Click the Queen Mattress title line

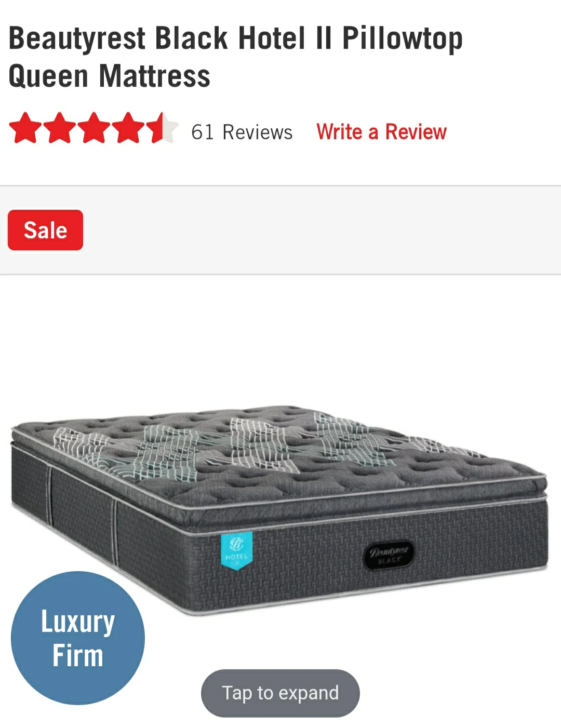pos(110,76)
